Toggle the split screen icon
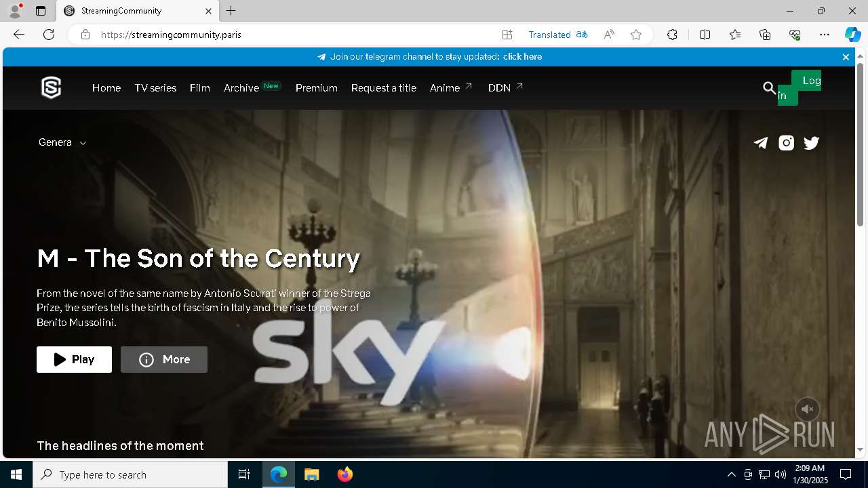The height and width of the screenshot is (488, 868). point(705,35)
